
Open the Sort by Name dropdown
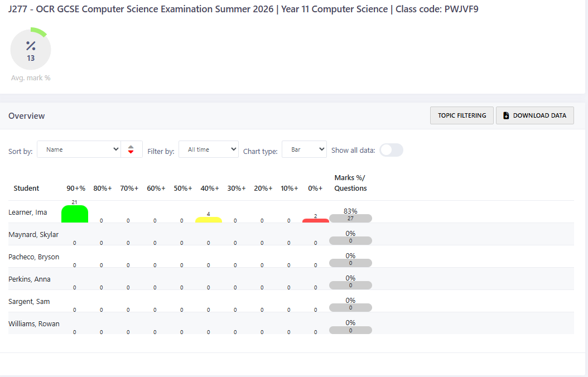79,149
